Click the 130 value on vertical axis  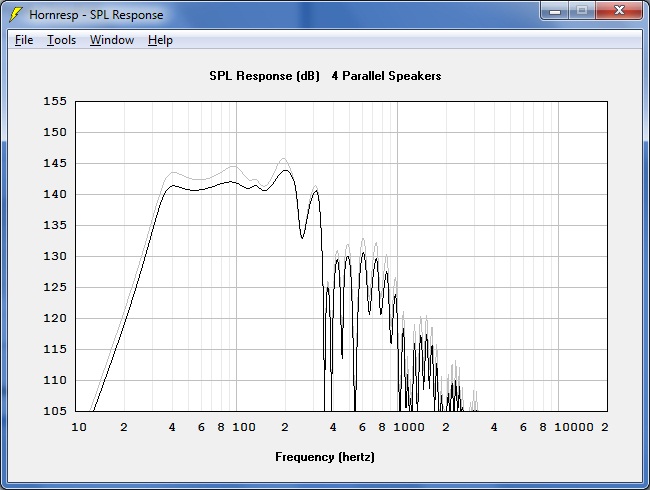point(55,256)
